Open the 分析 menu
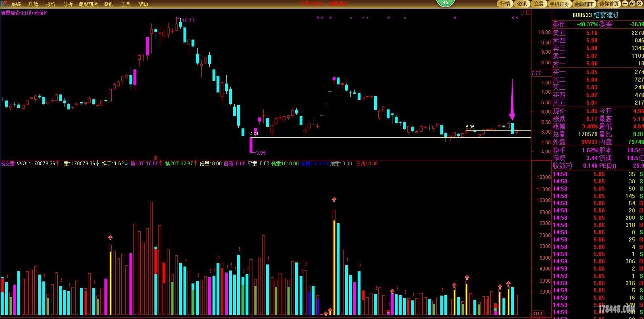This screenshot has height=319, width=644. pos(68,4)
